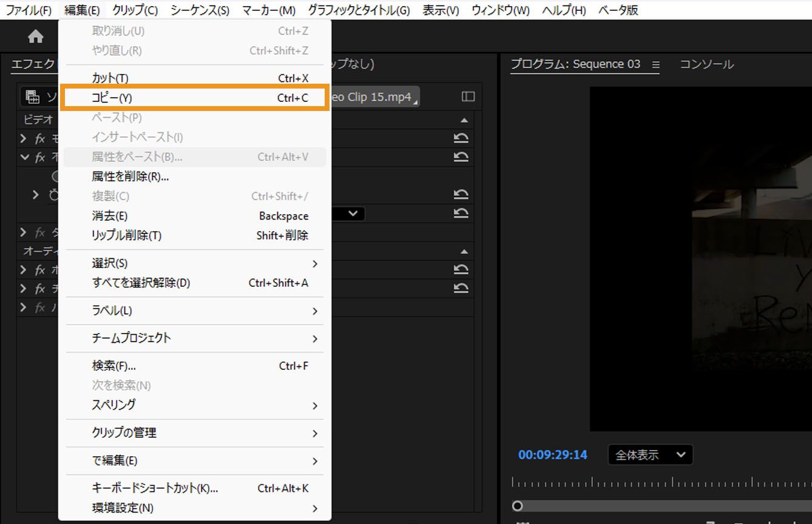
Task: Open the マーカー(M) menu
Action: (269, 10)
